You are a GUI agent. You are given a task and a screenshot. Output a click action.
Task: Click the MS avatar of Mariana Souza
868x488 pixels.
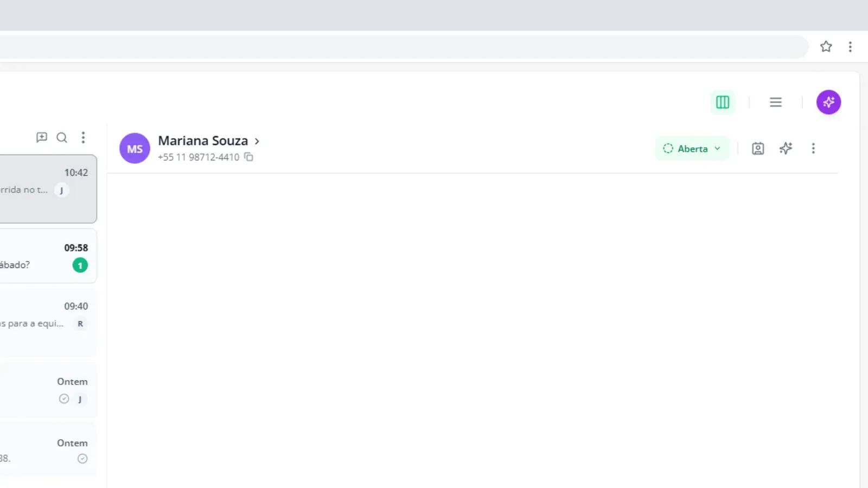click(x=135, y=149)
